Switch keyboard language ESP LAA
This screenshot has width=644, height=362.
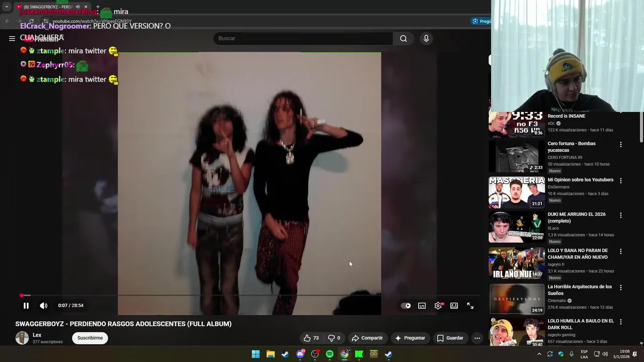click(584, 354)
